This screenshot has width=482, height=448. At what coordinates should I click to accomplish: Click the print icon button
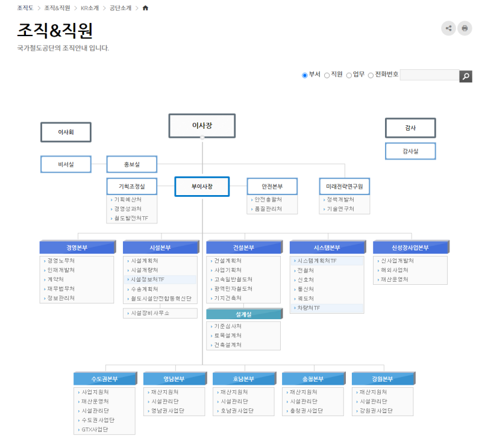click(465, 28)
